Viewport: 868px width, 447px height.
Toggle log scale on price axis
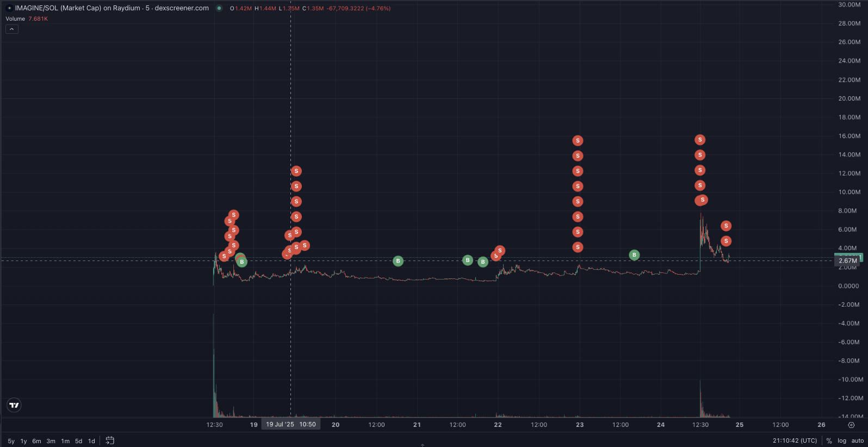pyautogui.click(x=842, y=440)
